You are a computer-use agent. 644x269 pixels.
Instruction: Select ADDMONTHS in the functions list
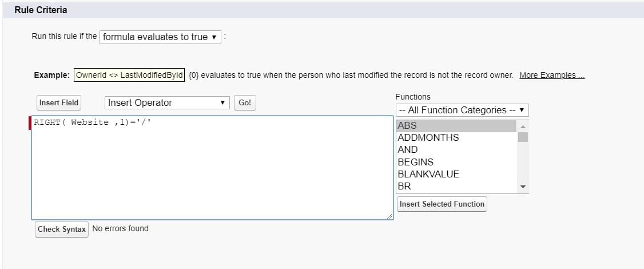tap(456, 138)
